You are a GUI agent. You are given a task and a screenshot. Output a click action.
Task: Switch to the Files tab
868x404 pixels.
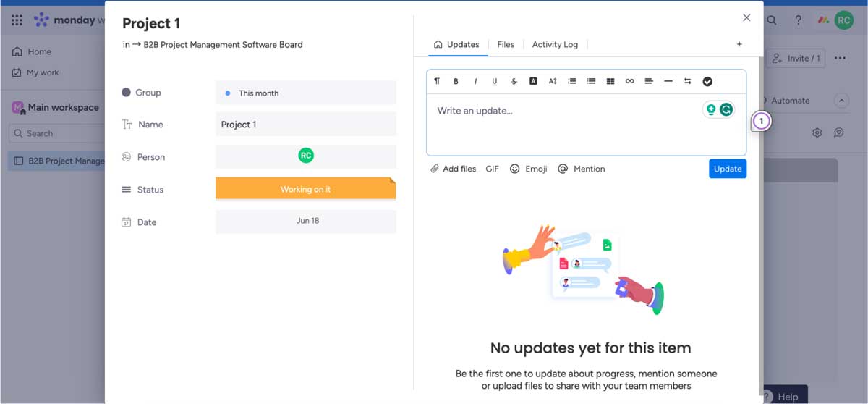click(x=506, y=44)
